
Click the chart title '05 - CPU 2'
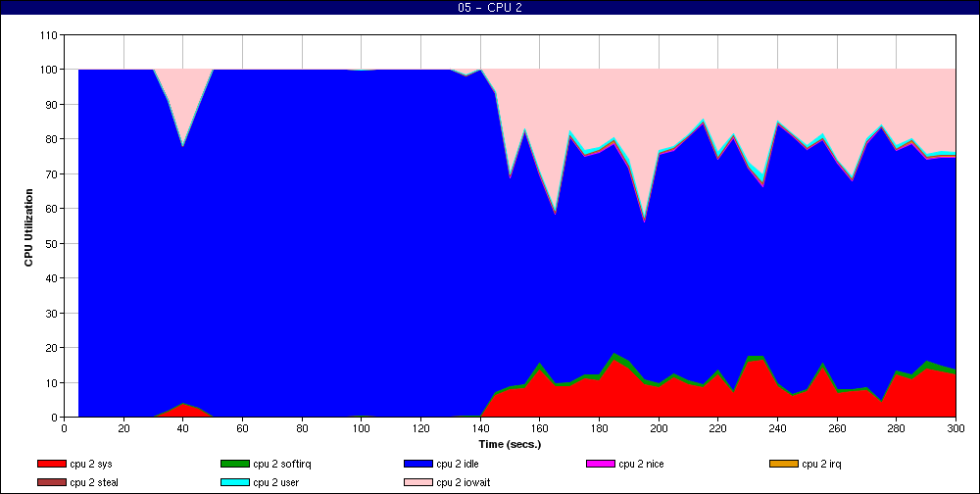click(x=489, y=8)
